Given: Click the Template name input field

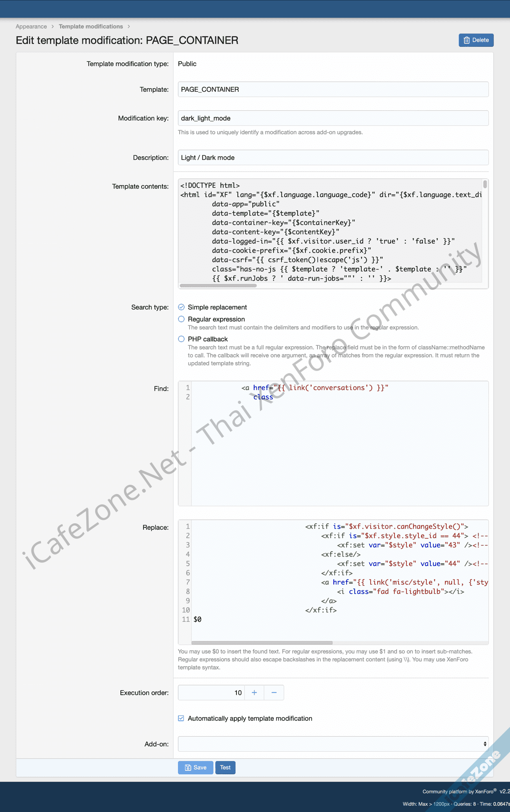Looking at the screenshot, I should [x=333, y=89].
